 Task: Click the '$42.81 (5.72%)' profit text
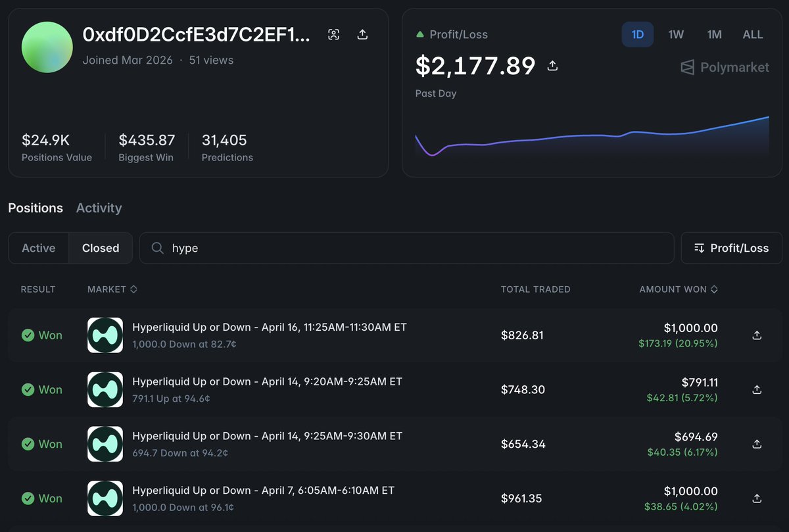[x=682, y=397]
